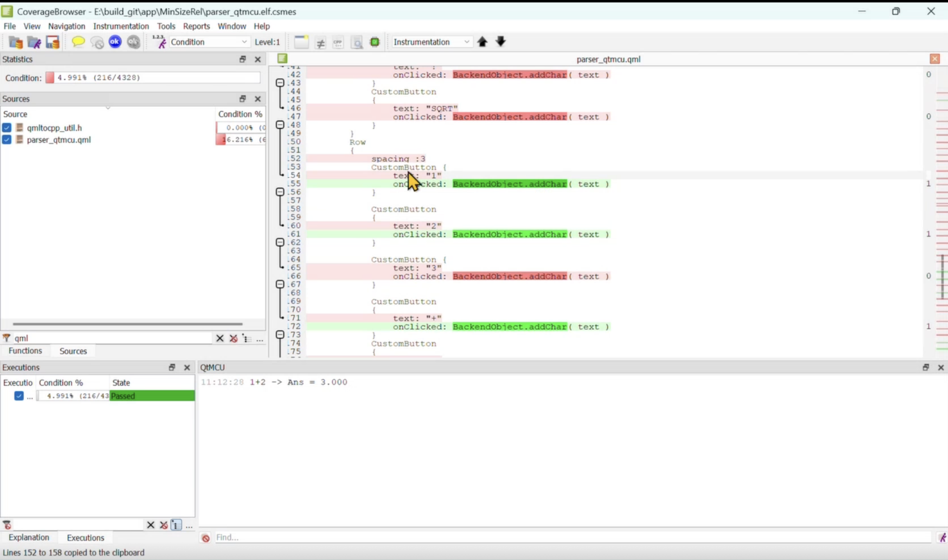Uncheck the qmltocpp_util.h source
Screen dimensions: 948x560
point(7,128)
